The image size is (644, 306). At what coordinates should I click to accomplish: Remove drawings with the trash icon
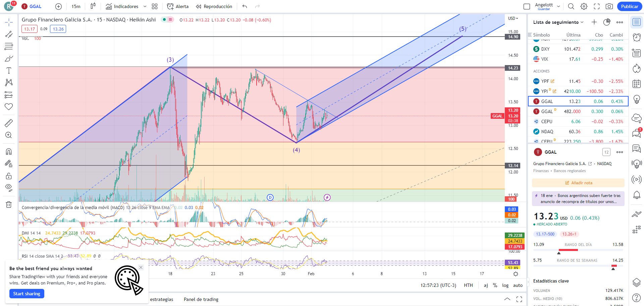[x=9, y=204]
